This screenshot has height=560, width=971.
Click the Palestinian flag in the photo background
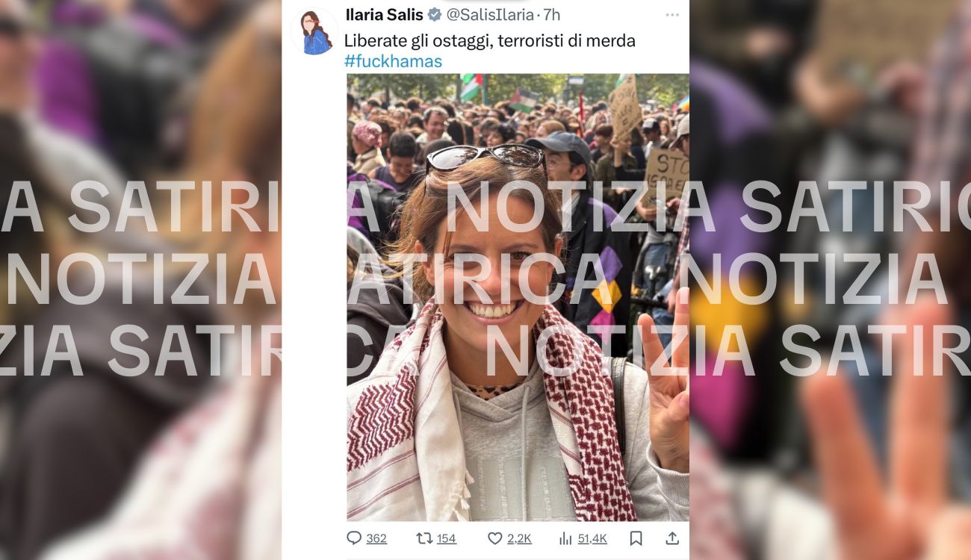[525, 100]
